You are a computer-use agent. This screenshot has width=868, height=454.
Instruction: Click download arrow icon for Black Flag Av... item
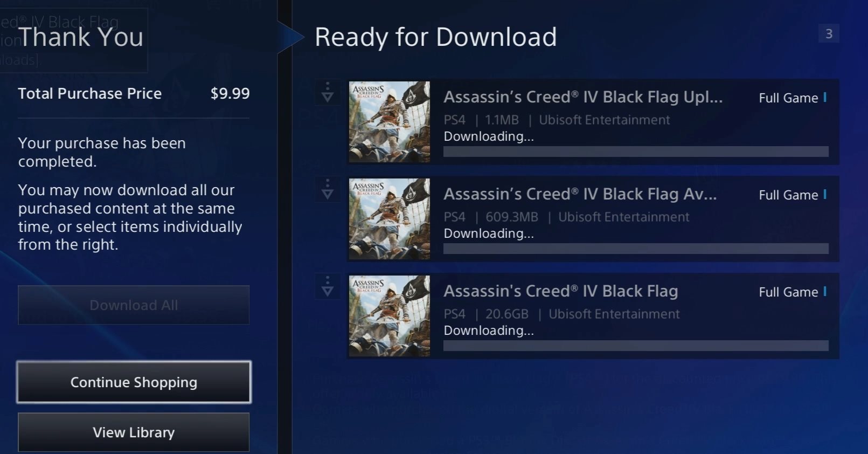coord(328,189)
